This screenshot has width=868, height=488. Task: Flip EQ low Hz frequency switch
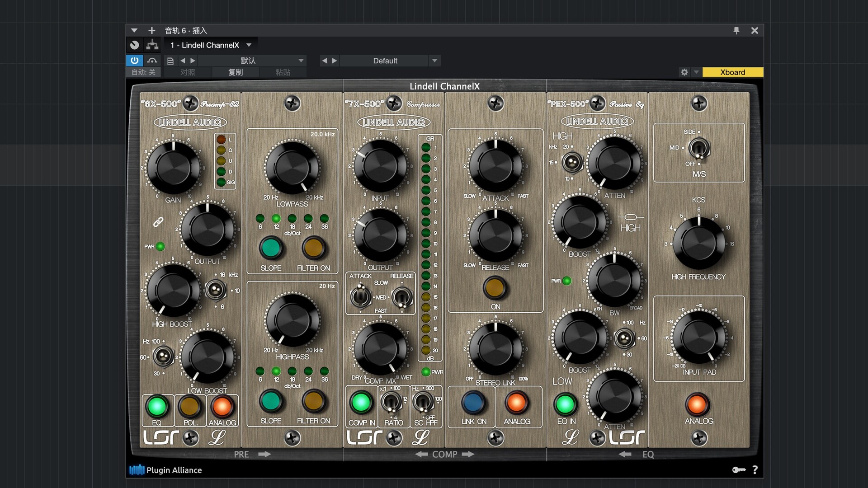pos(624,338)
